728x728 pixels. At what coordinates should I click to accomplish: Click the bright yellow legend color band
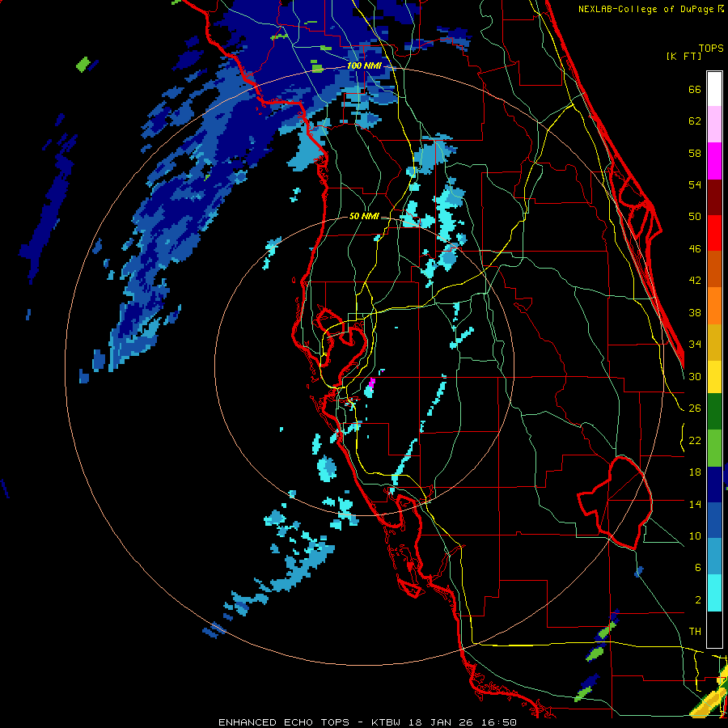[714, 376]
